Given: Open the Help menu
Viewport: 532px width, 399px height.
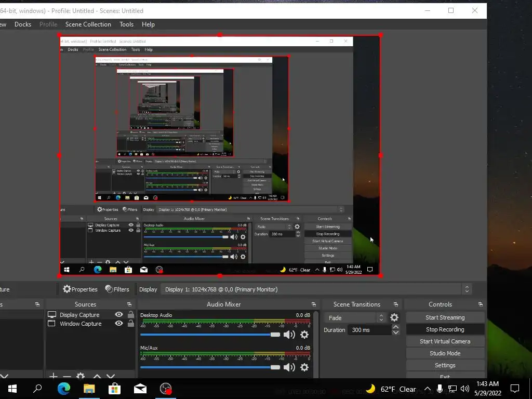Looking at the screenshot, I should pyautogui.click(x=148, y=24).
